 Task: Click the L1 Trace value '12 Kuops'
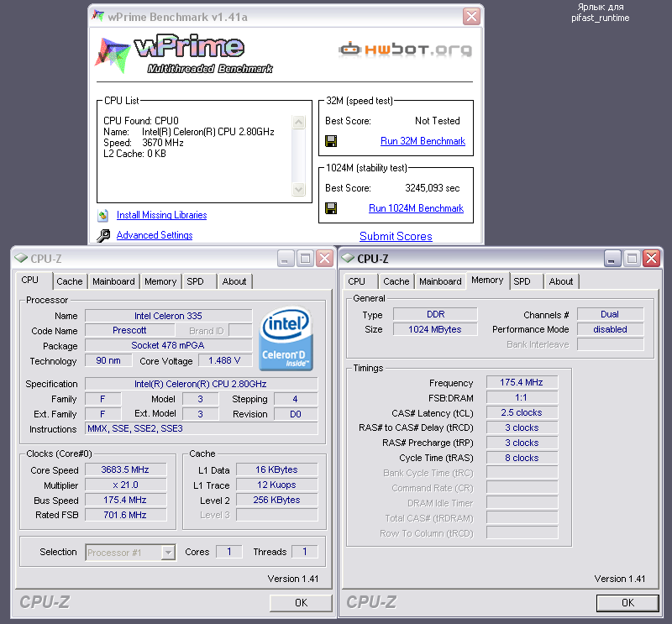coord(277,485)
